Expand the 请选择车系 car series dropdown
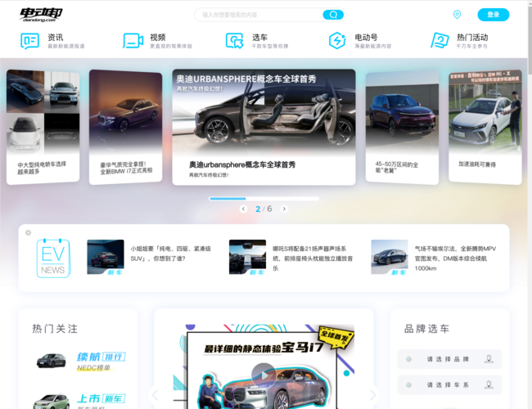Viewport: 532px width, 409px height. (449, 384)
